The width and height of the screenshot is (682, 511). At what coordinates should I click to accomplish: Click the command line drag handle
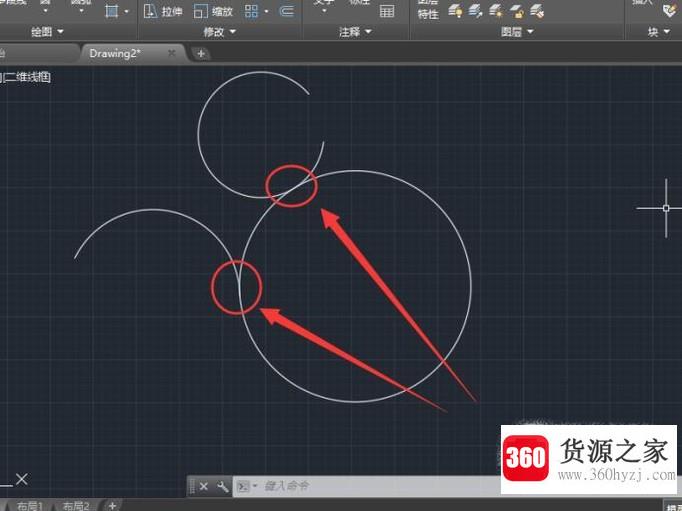pyautogui.click(x=192, y=486)
